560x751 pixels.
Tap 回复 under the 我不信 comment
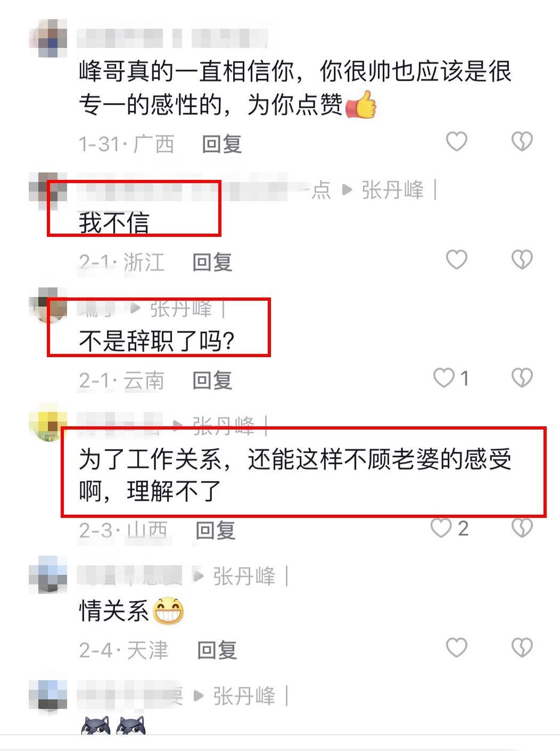[212, 262]
